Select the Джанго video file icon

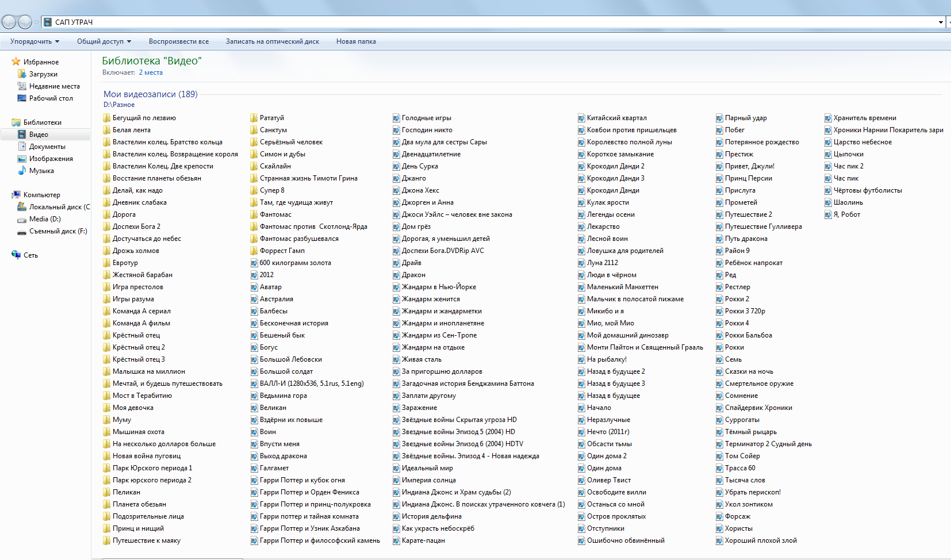click(396, 178)
